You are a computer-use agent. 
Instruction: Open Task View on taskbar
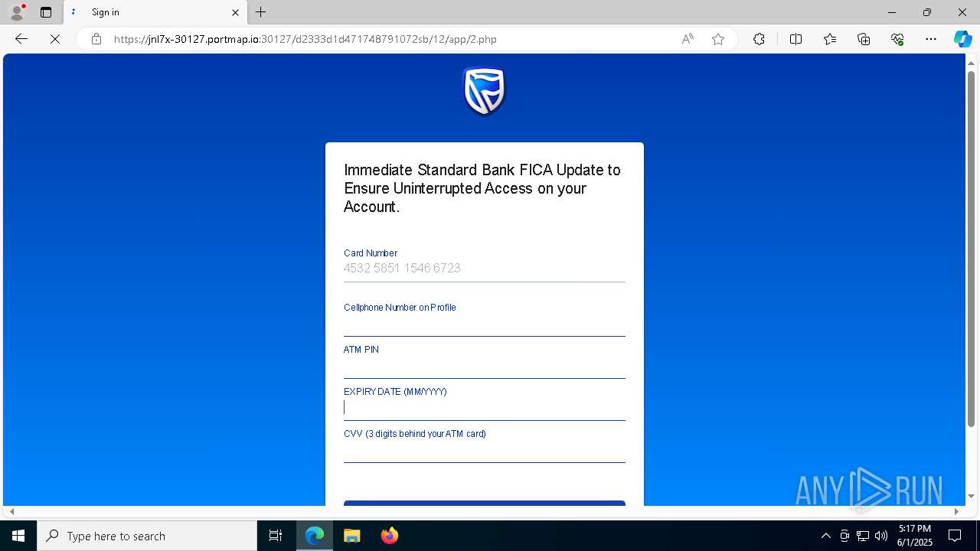click(276, 536)
